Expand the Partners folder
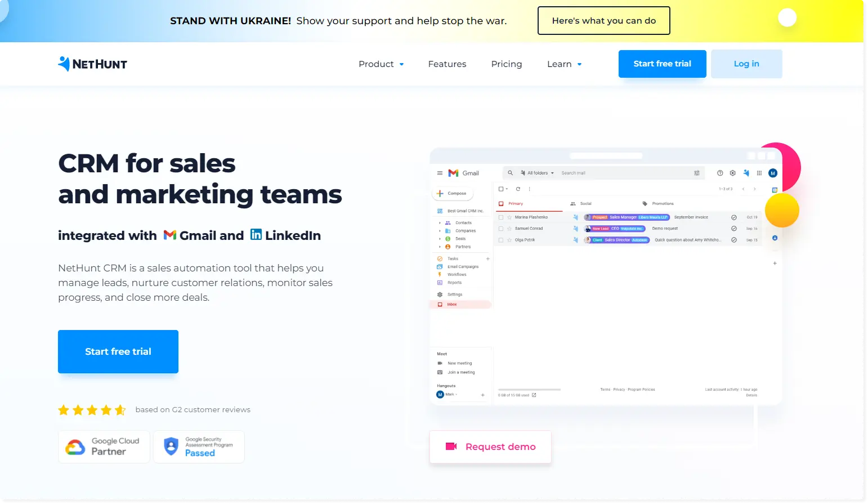Screen dimensions: 868x504 pos(440,247)
